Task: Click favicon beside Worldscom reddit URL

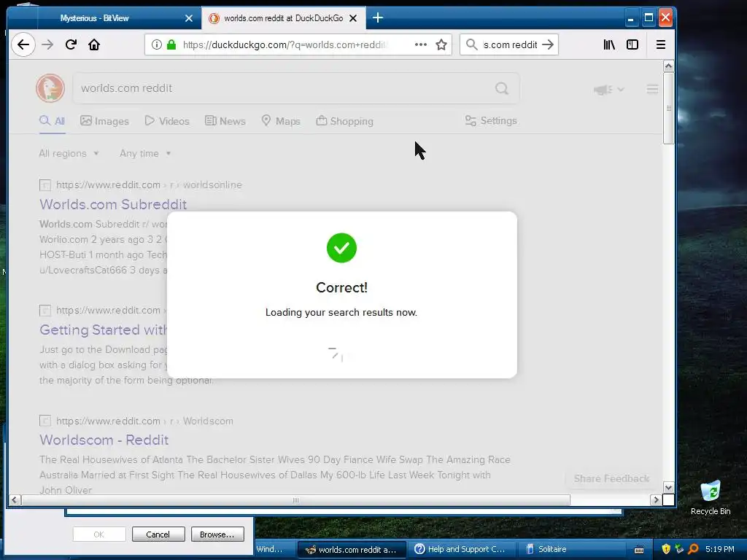Action: (x=45, y=421)
